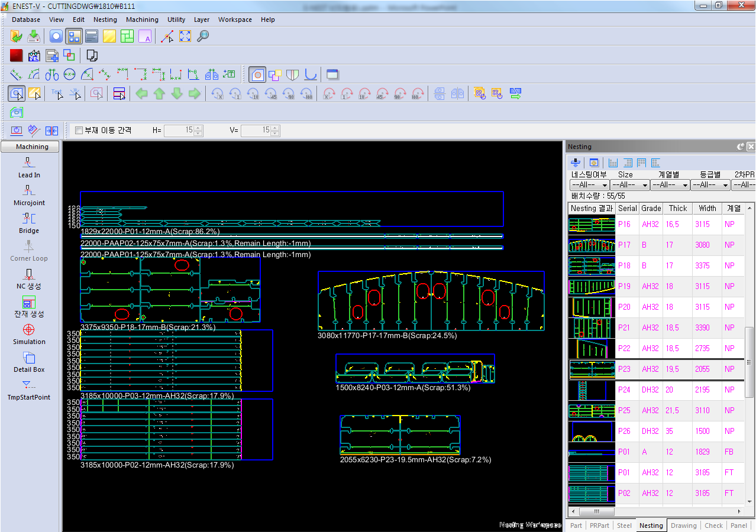Switch to the Drawing tab
The height and width of the screenshot is (532, 756).
coord(683,525)
